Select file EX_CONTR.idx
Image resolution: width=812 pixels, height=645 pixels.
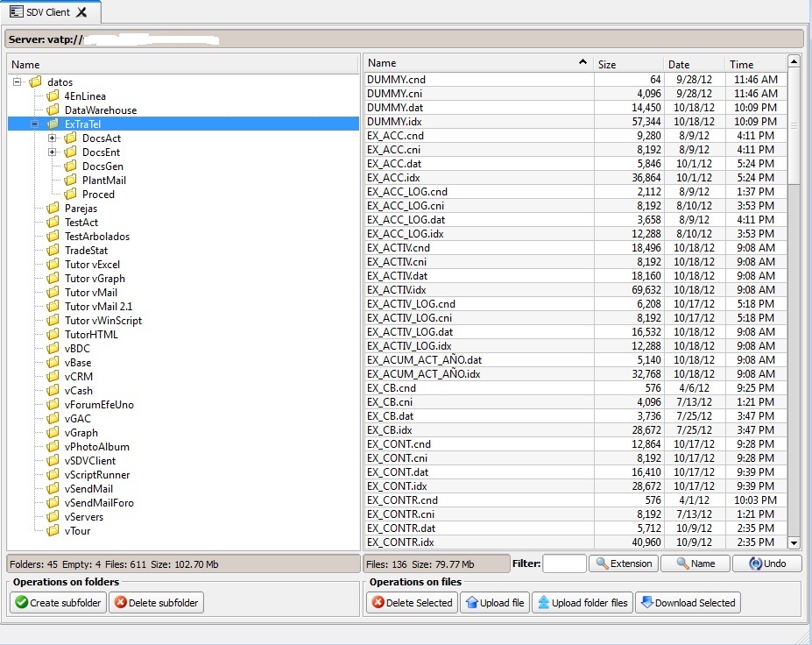click(x=575, y=542)
